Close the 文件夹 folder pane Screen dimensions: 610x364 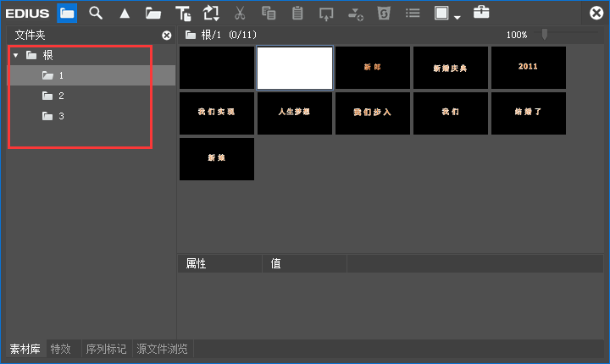click(166, 35)
